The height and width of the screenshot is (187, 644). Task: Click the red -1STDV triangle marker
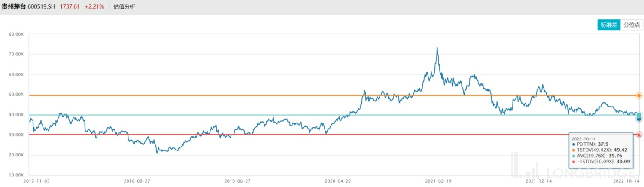(x=639, y=135)
